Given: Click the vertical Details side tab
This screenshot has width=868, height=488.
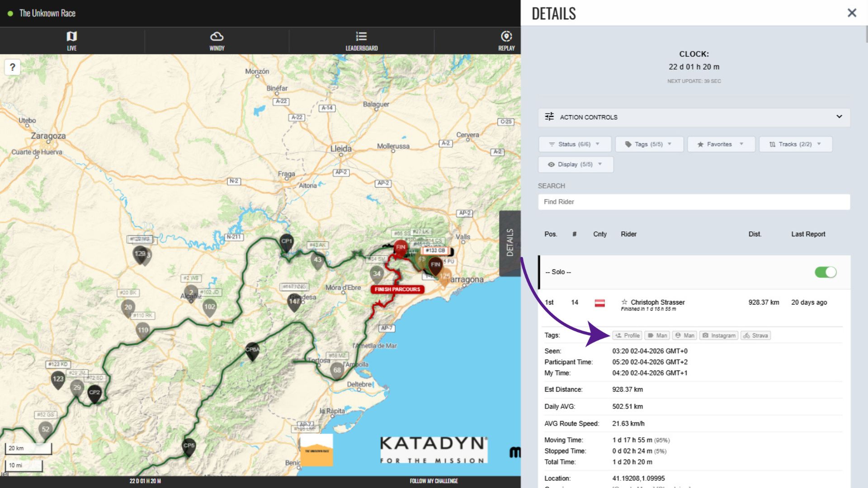Looking at the screenshot, I should tap(510, 243).
